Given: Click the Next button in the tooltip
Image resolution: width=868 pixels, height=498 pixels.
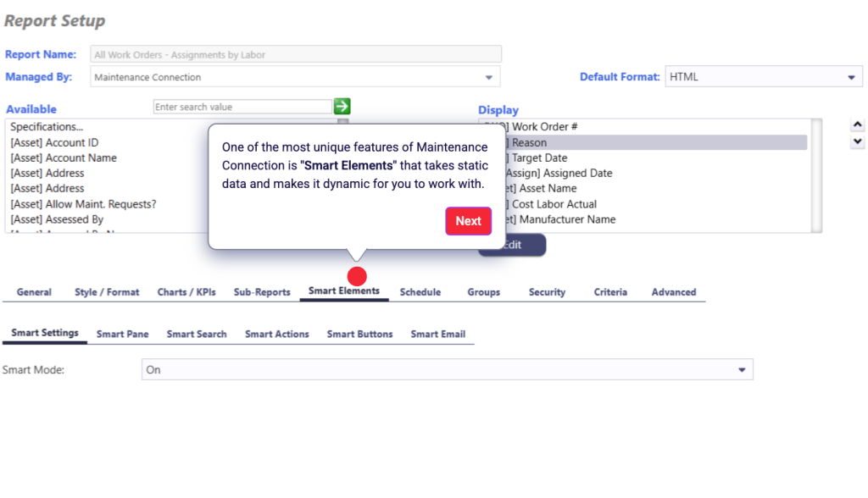Looking at the screenshot, I should pyautogui.click(x=468, y=221).
